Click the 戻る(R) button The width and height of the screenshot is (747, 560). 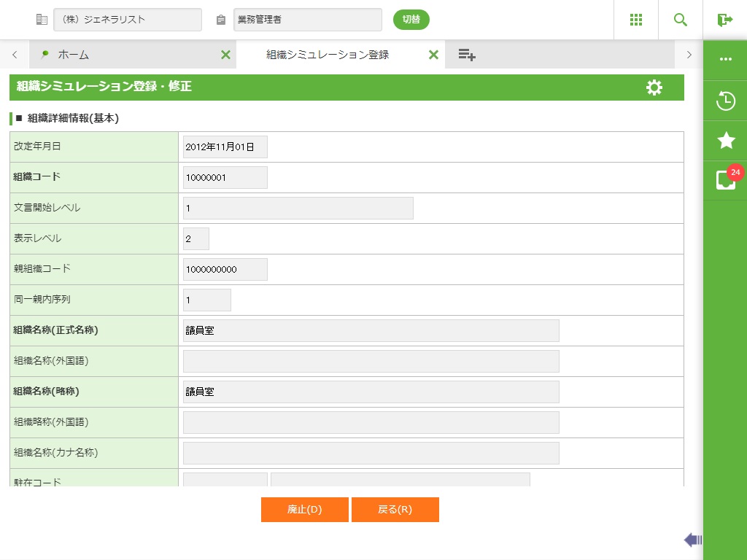click(x=395, y=510)
